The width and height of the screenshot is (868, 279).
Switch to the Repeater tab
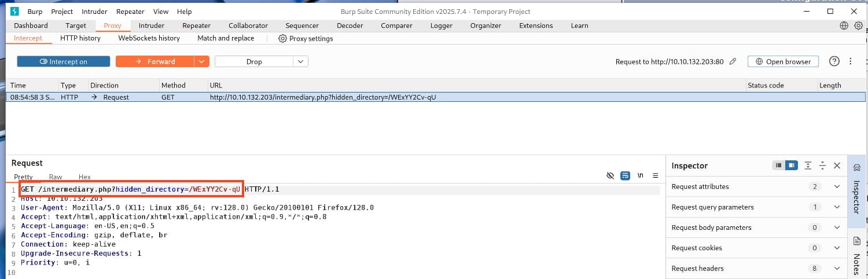(196, 25)
